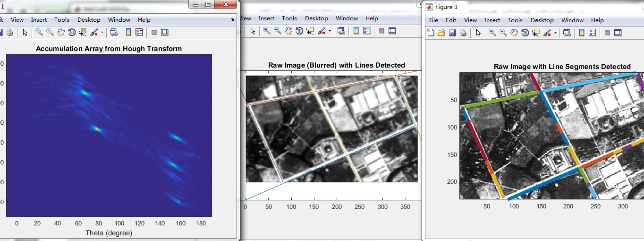Dock Hough Transform figure using arrow button
The image size is (644, 241).
[232, 20]
